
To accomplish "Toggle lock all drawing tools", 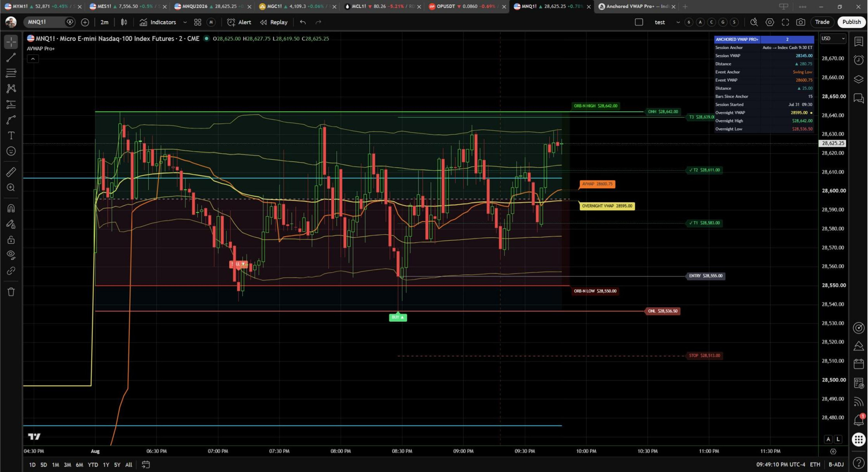I will 11,240.
